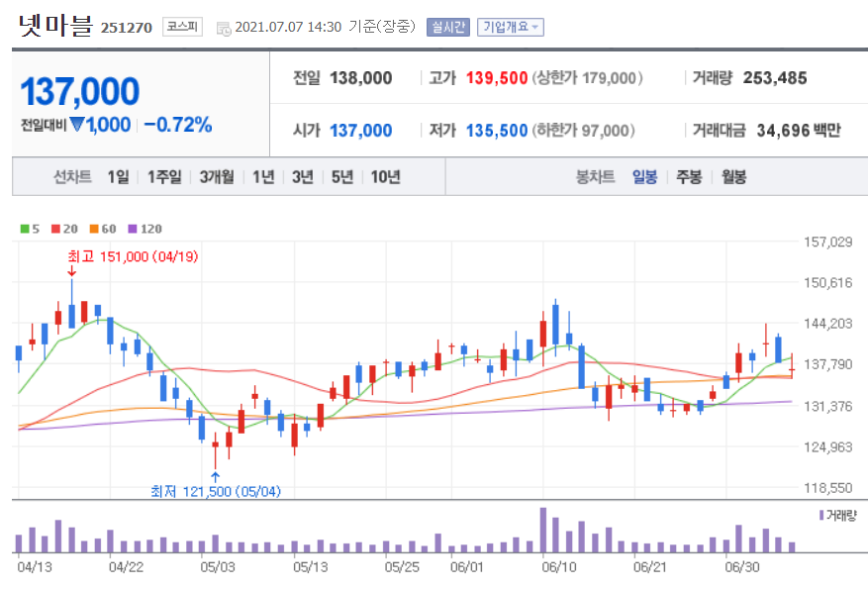Click the 봉차트 section label
Screen dimensions: 868x589
595,176
